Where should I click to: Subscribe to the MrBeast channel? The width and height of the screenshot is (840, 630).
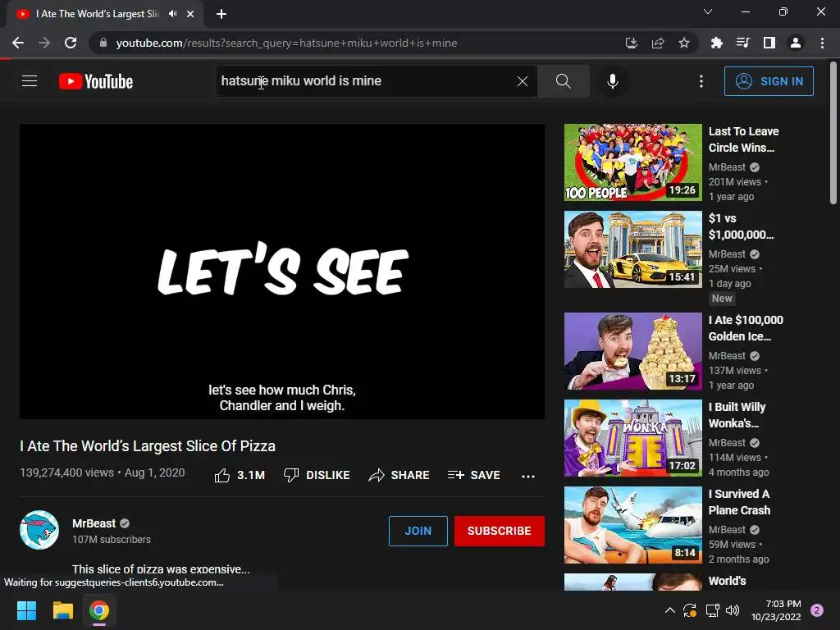(x=500, y=531)
